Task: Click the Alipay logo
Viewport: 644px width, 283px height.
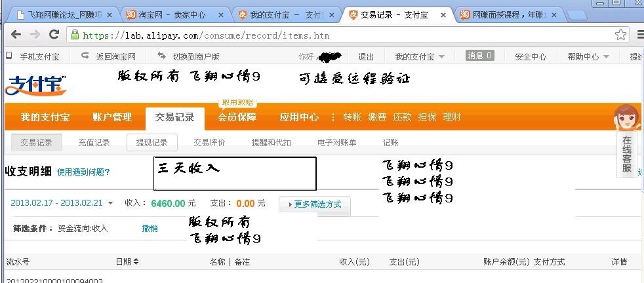Action: point(36,85)
